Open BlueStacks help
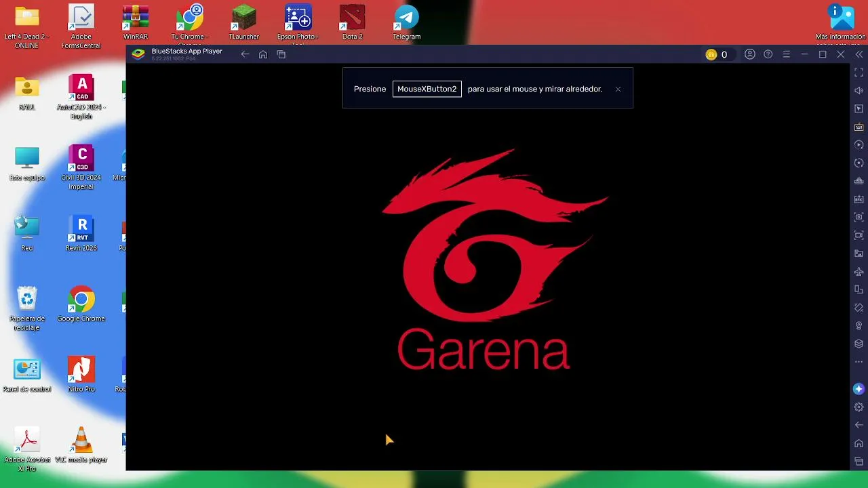The width and height of the screenshot is (868, 488). pyautogui.click(x=768, y=54)
